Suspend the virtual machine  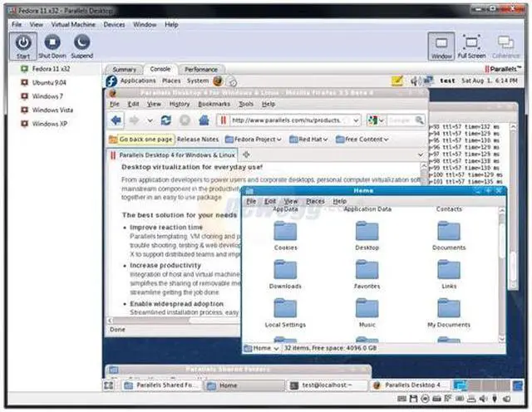[x=82, y=47]
